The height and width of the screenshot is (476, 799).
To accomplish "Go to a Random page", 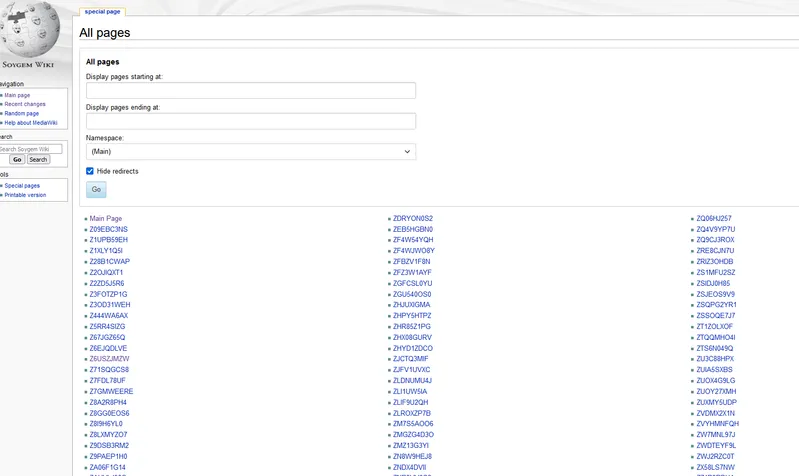I will pyautogui.click(x=22, y=113).
